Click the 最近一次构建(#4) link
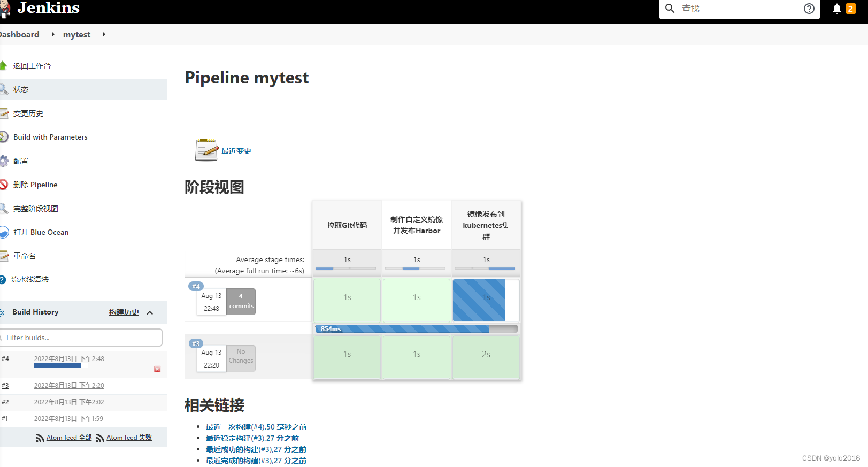 (x=256, y=427)
